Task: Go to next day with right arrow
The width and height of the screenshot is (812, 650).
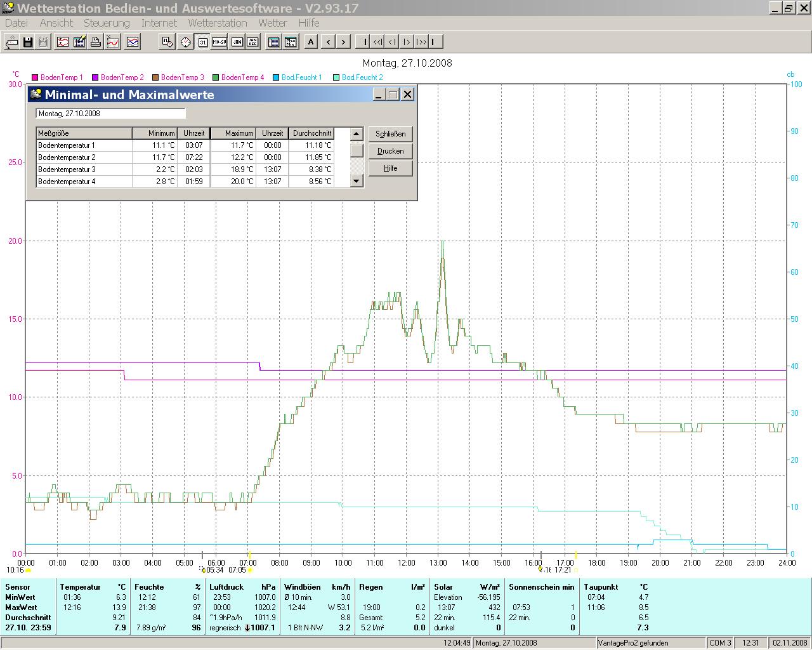Action: tap(343, 43)
